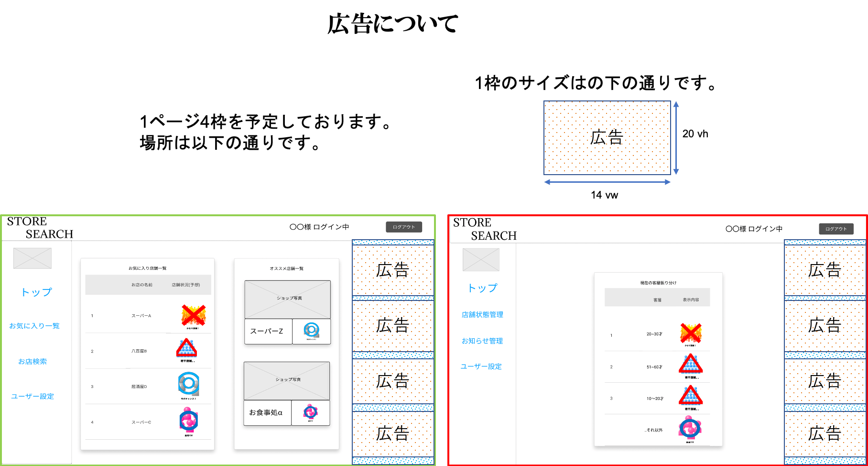
Task: Click the large 広告 sample box labeled 20 vh
Action: pos(607,138)
